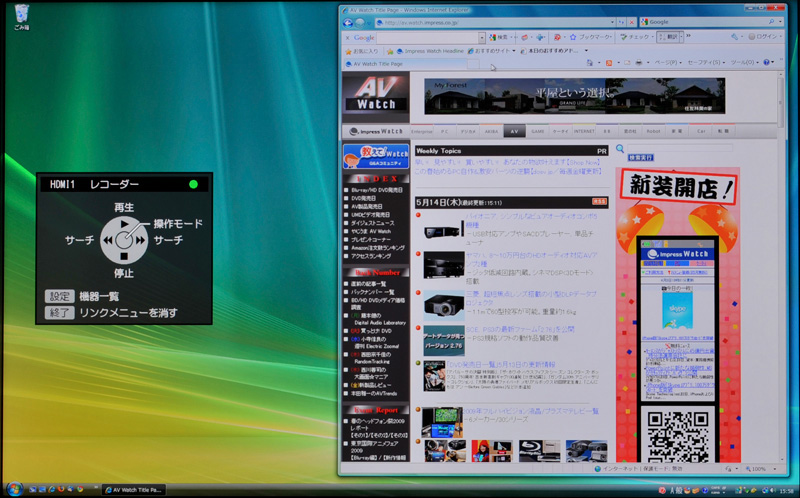The width and height of the screenshot is (800, 498).
Task: Click the site search text field beside magnifier
Action: coord(680,148)
